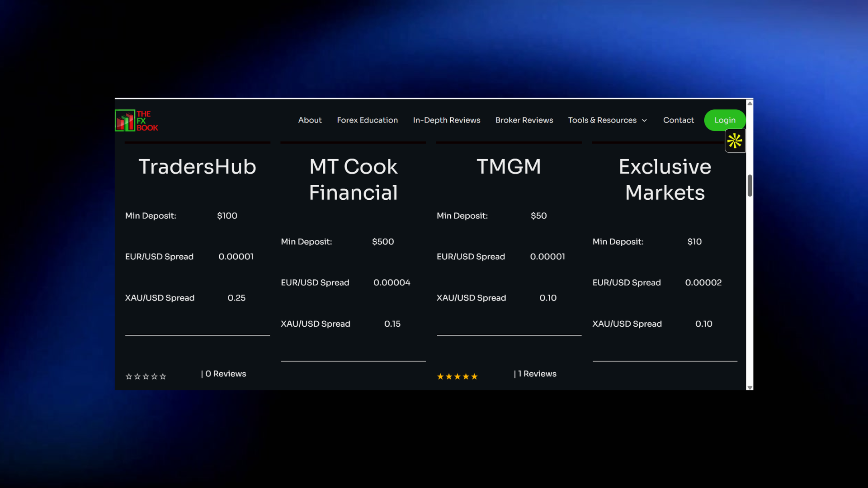The width and height of the screenshot is (868, 488).
Task: Select TradersHub empty star rating
Action: click(146, 376)
